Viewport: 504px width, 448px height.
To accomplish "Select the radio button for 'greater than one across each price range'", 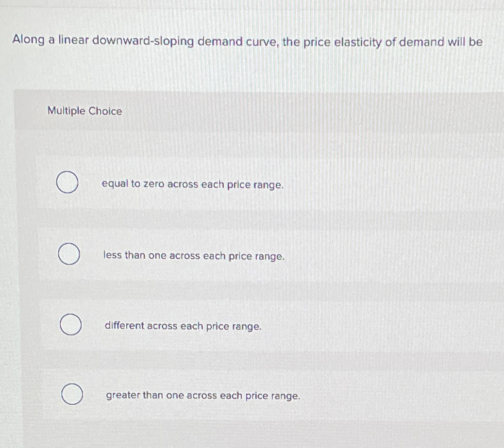I will pyautogui.click(x=72, y=393).
